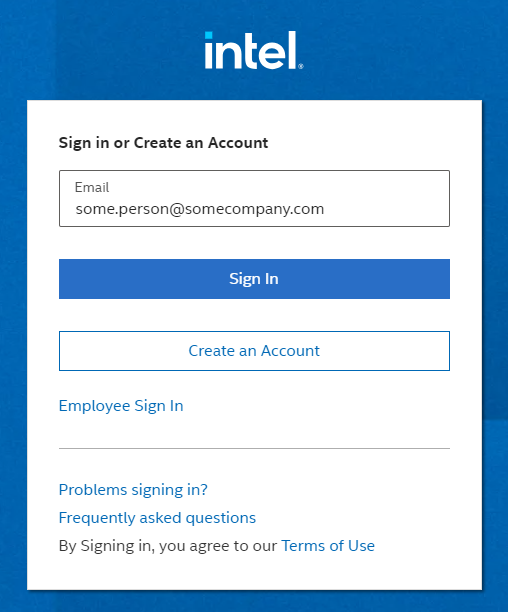
Task: Click the empty area right of the email text
Action: pyautogui.click(x=386, y=209)
